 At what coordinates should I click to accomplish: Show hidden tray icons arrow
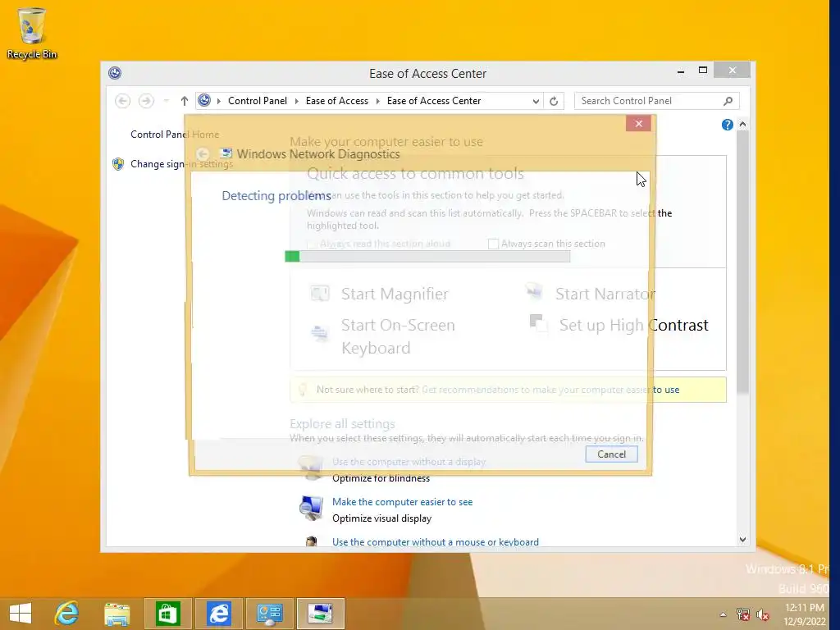point(723,614)
